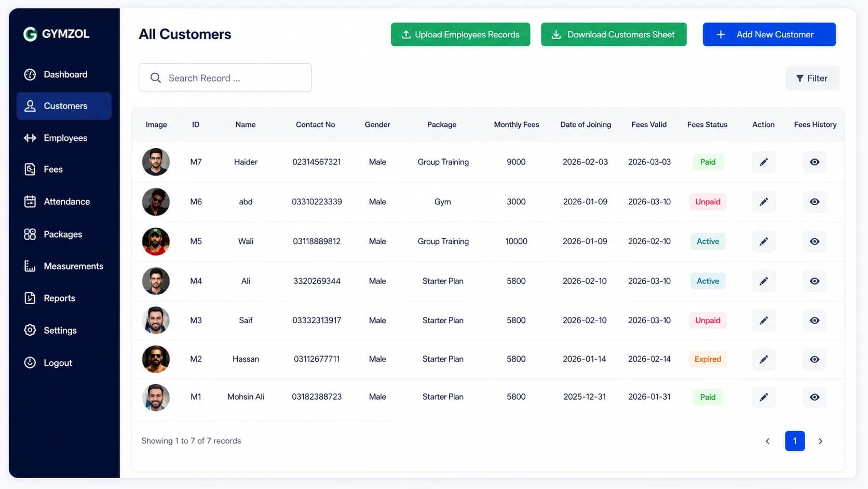Log out using the Logout item
The image size is (868, 489).
[64, 363]
